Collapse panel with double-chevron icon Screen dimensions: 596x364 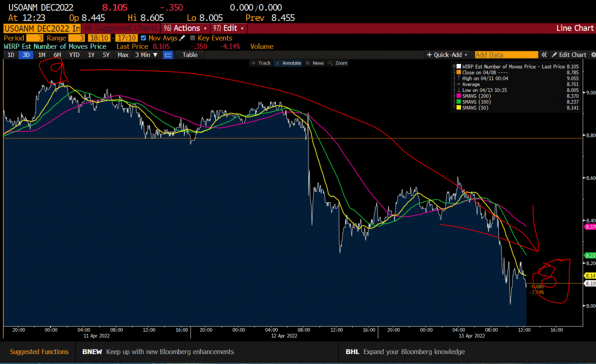point(544,55)
